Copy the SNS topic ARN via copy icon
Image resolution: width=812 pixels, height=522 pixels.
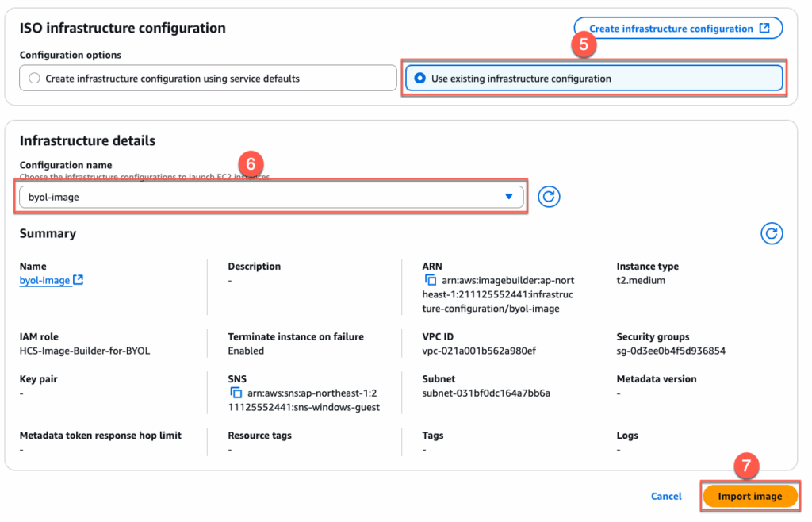(236, 393)
